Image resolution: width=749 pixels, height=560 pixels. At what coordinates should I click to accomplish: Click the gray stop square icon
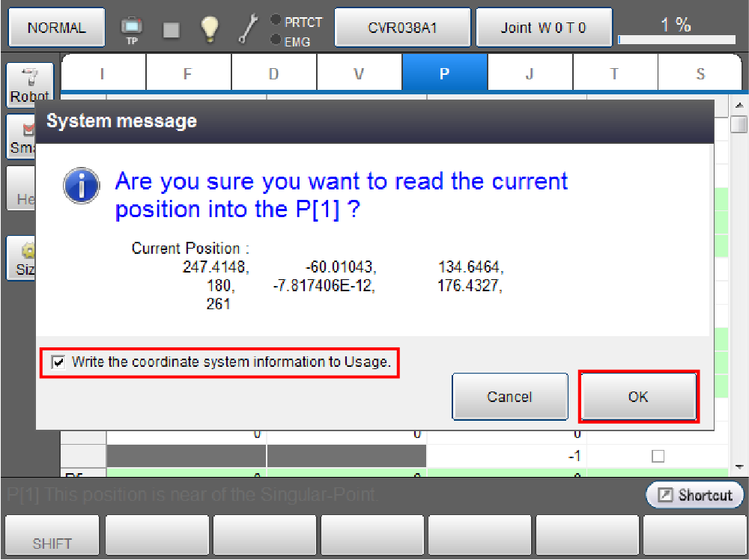click(x=172, y=29)
